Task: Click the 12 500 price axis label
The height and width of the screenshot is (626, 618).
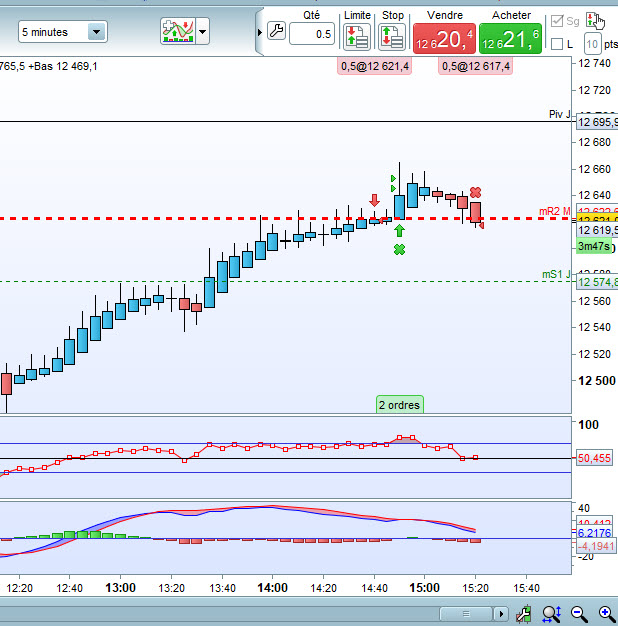Action: [x=596, y=380]
